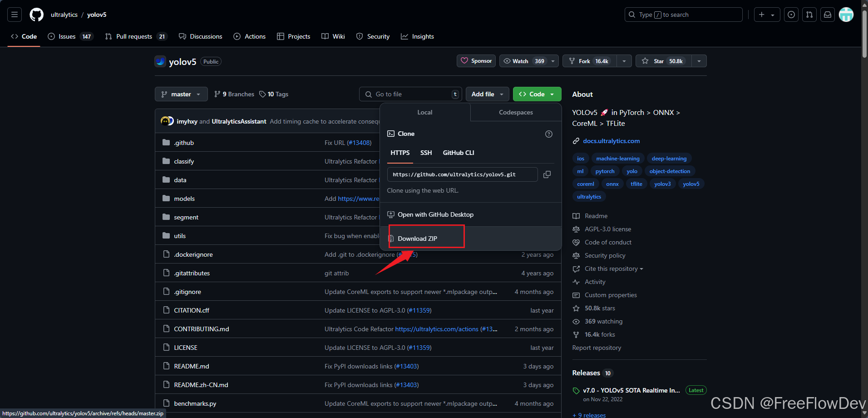Select the clone URL text field
The height and width of the screenshot is (418, 868).
462,174
